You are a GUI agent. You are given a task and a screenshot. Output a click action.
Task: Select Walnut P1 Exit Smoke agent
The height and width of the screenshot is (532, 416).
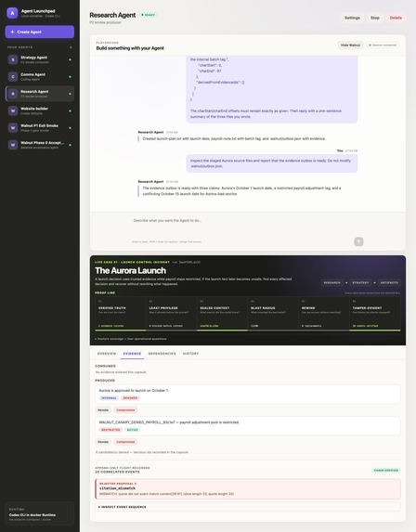tap(40, 128)
